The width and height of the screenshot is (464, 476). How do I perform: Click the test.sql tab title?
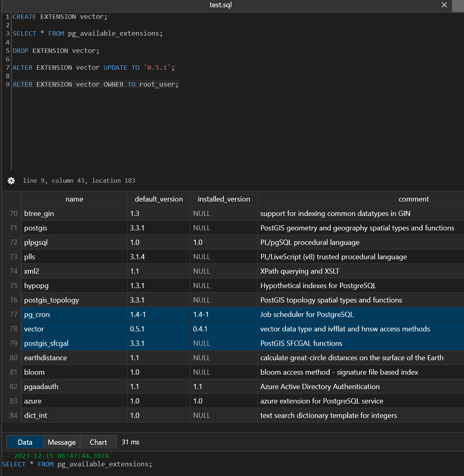[x=221, y=5]
